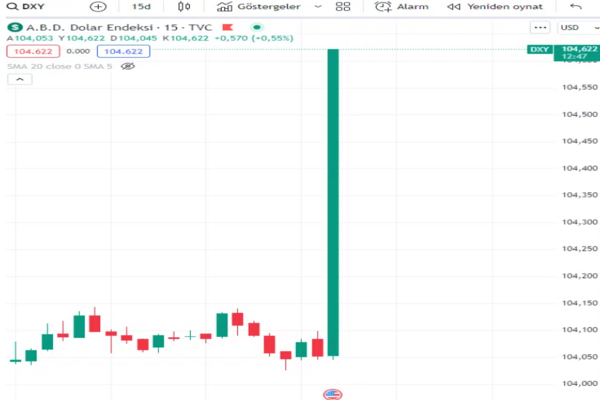Toggle SMA indicator visibility eye icon

(127, 67)
